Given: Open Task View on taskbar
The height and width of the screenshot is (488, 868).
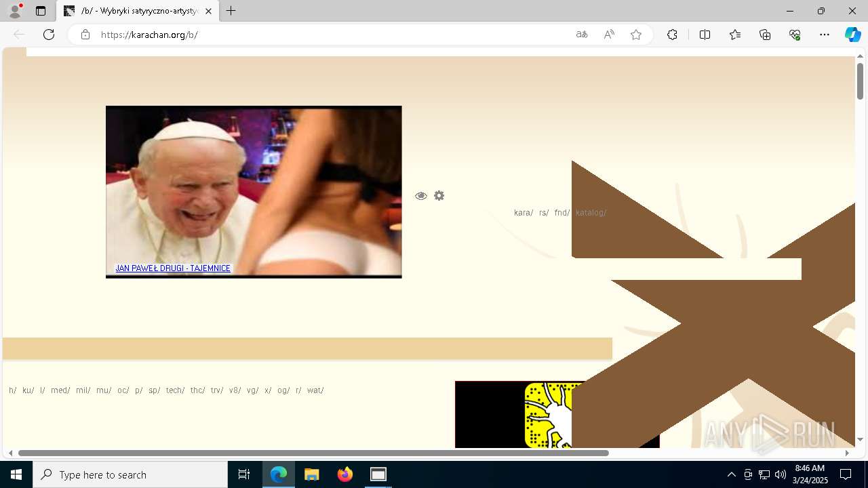Looking at the screenshot, I should click(x=244, y=474).
